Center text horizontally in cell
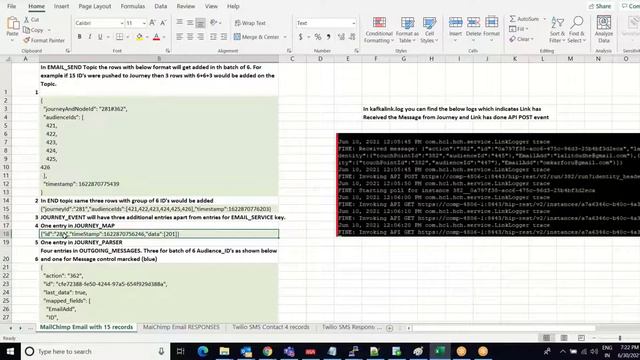This screenshot has width=640, height=360. 190,37
